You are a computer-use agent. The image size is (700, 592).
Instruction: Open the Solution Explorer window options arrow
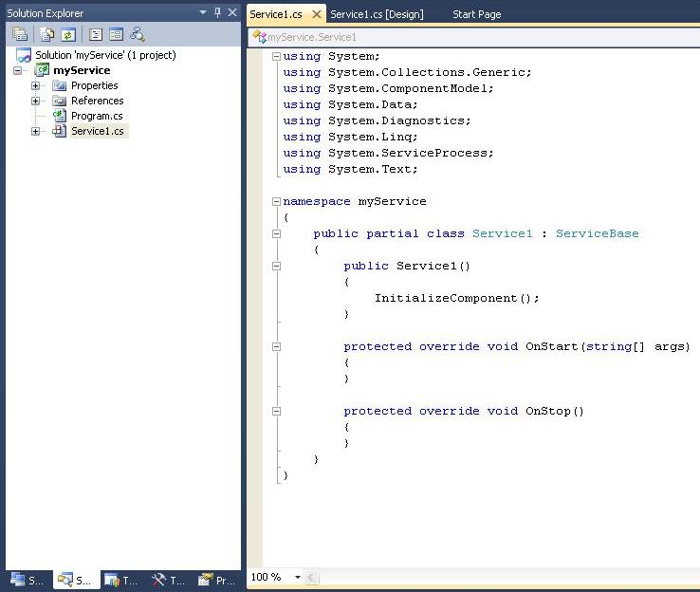[x=203, y=12]
